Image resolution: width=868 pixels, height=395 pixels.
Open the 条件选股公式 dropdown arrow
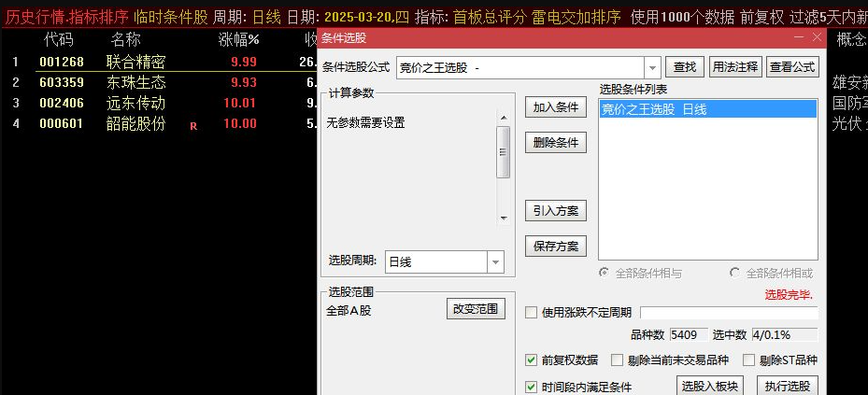(653, 68)
